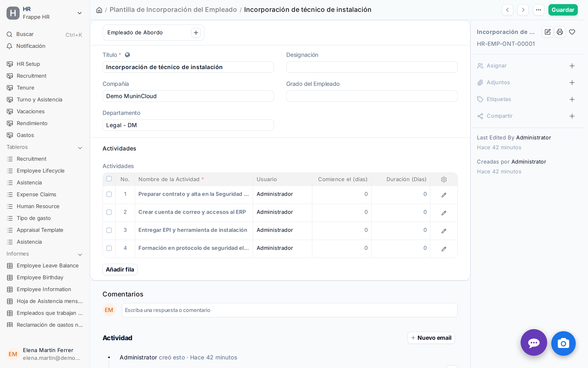Click the Designación input field
Screen dimensions: 588x368
click(372, 67)
